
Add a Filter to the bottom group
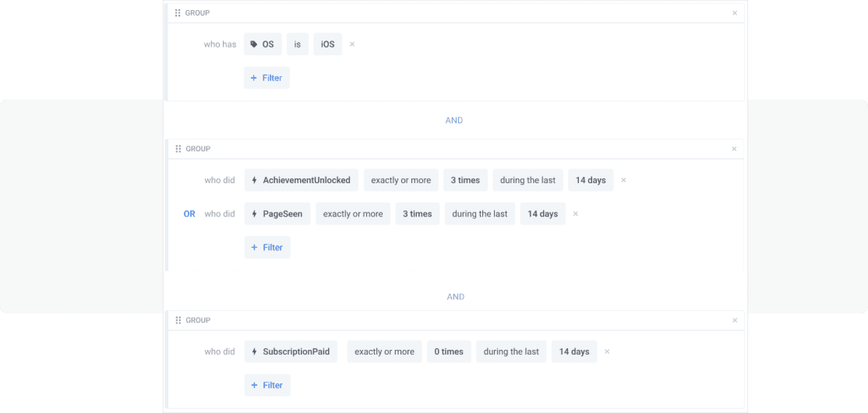tap(267, 385)
